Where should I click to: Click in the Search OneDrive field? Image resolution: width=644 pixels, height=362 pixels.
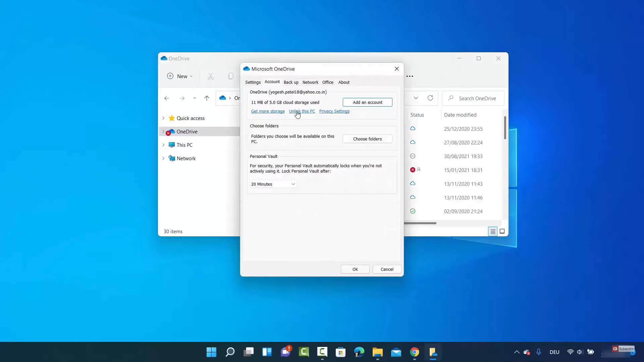(477, 99)
